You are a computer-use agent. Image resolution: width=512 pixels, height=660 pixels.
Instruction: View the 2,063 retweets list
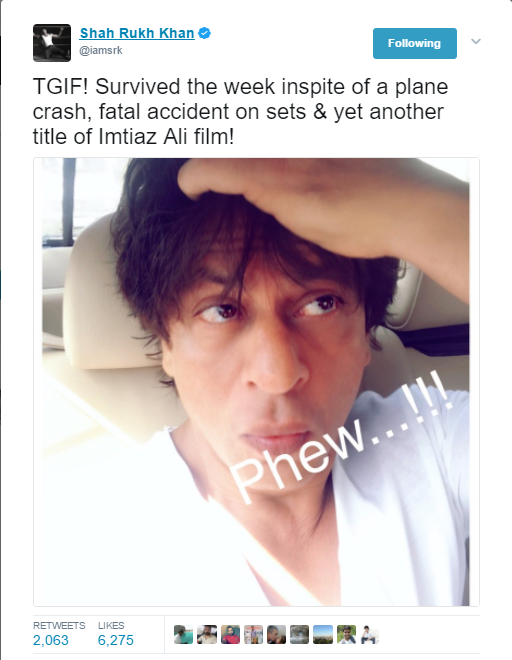(x=51, y=640)
